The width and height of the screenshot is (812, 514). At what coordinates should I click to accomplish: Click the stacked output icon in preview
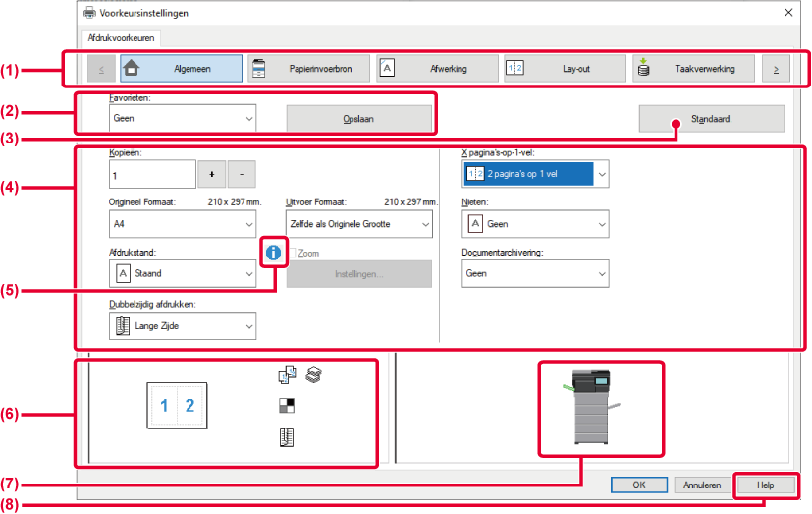(314, 374)
